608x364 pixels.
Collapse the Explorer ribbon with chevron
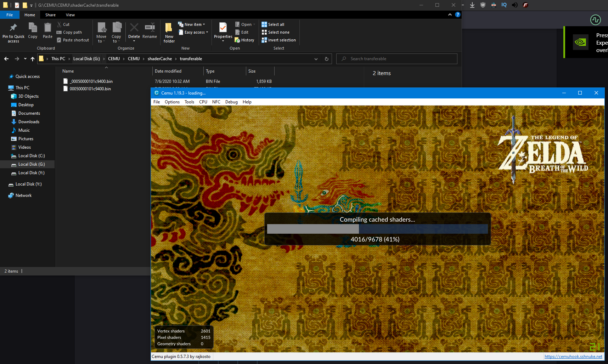450,15
